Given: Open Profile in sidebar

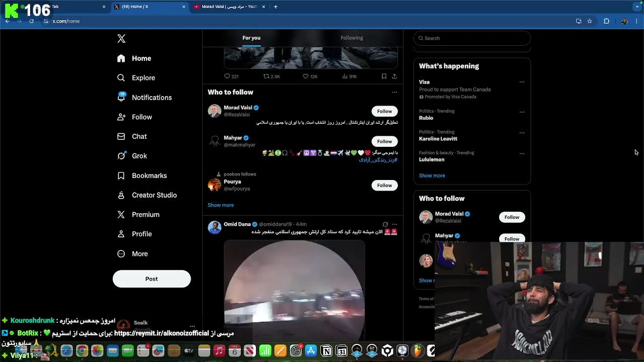Looking at the screenshot, I should point(134,234).
